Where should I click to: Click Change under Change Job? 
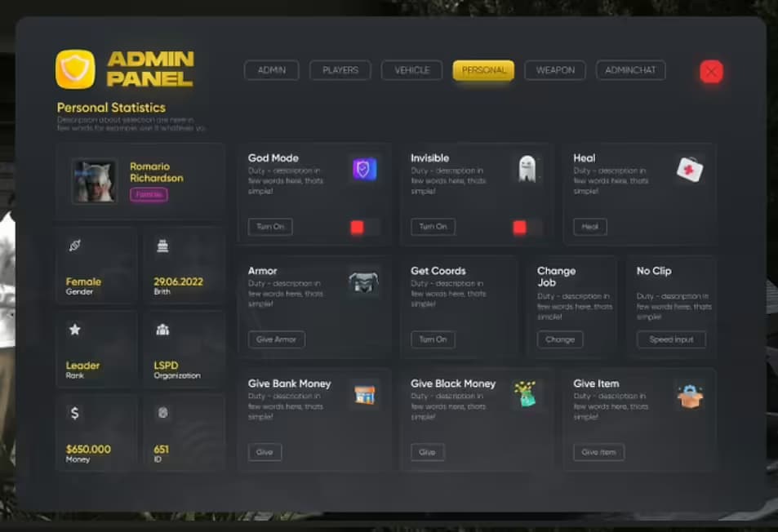click(560, 339)
